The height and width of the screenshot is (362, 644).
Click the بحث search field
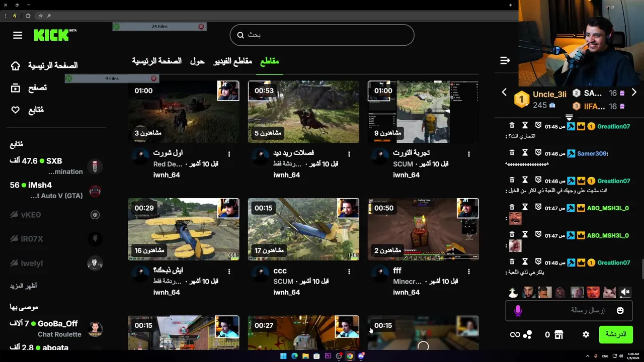click(322, 35)
